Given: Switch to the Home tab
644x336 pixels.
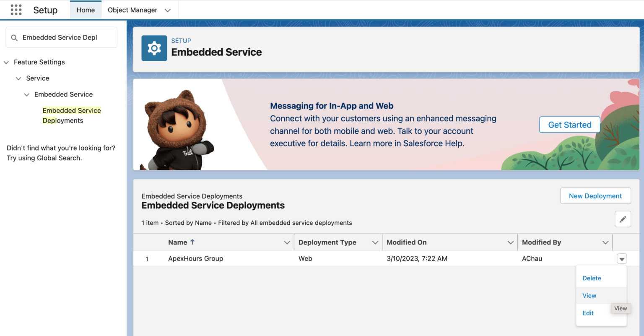Looking at the screenshot, I should (86, 10).
